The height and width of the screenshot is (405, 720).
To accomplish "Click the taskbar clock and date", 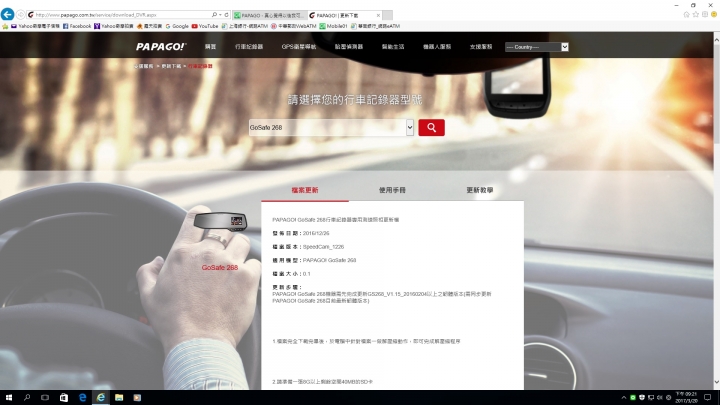I will click(x=687, y=398).
